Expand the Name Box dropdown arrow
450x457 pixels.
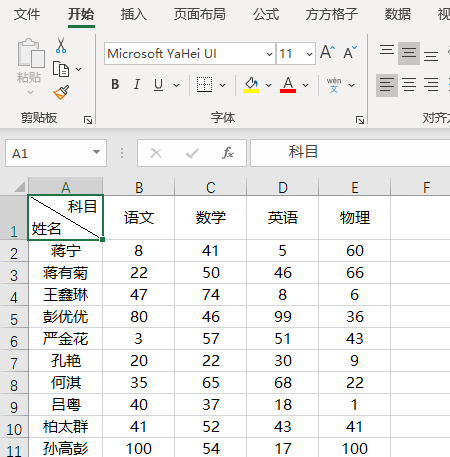coord(96,152)
